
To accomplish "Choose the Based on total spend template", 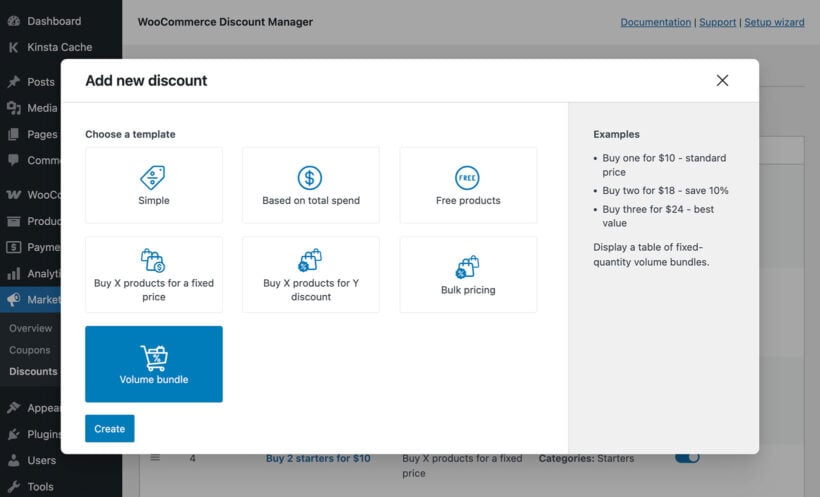I will click(310, 185).
